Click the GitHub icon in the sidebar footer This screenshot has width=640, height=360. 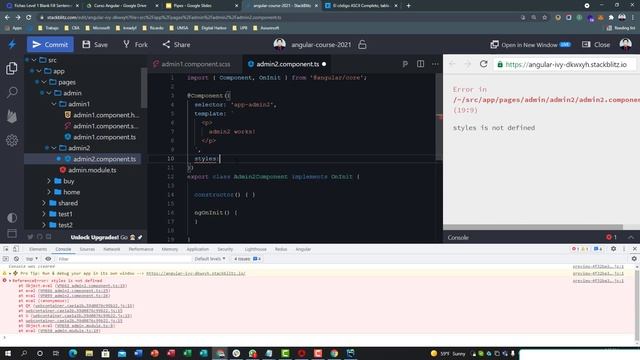point(40,237)
